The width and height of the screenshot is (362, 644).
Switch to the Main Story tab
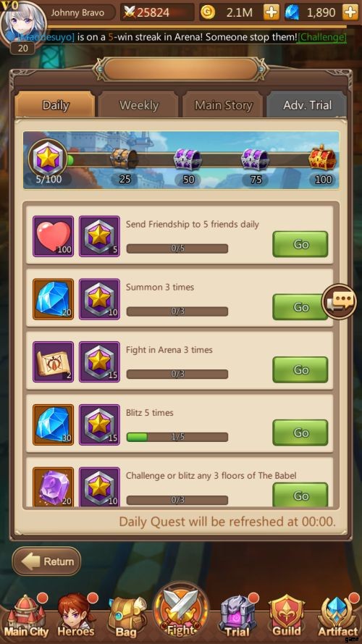click(224, 105)
